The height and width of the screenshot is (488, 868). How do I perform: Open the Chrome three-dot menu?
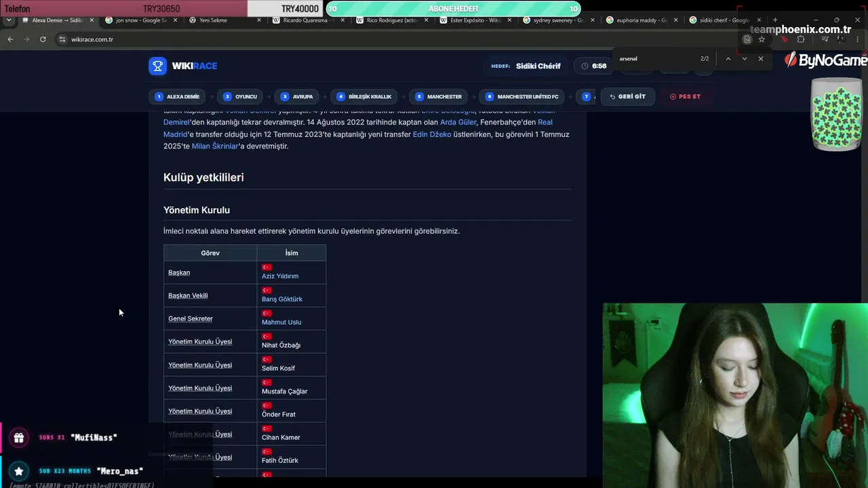pyautogui.click(x=859, y=39)
